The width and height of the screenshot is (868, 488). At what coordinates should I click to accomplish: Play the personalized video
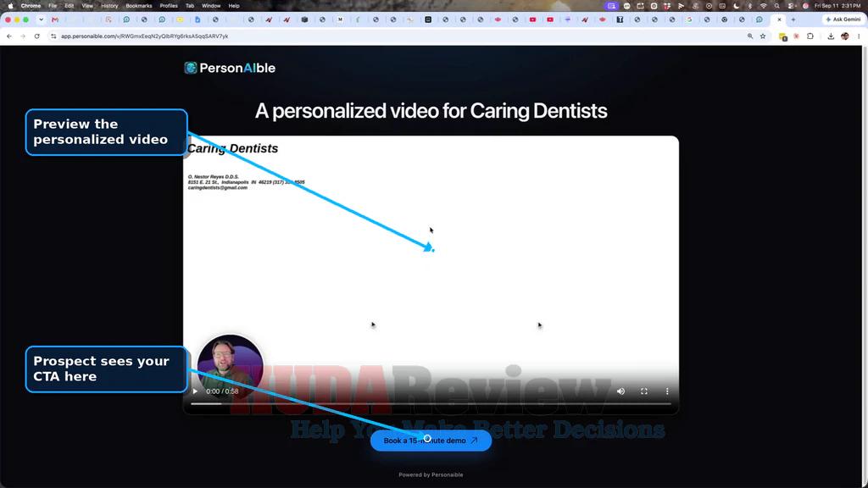(x=195, y=391)
